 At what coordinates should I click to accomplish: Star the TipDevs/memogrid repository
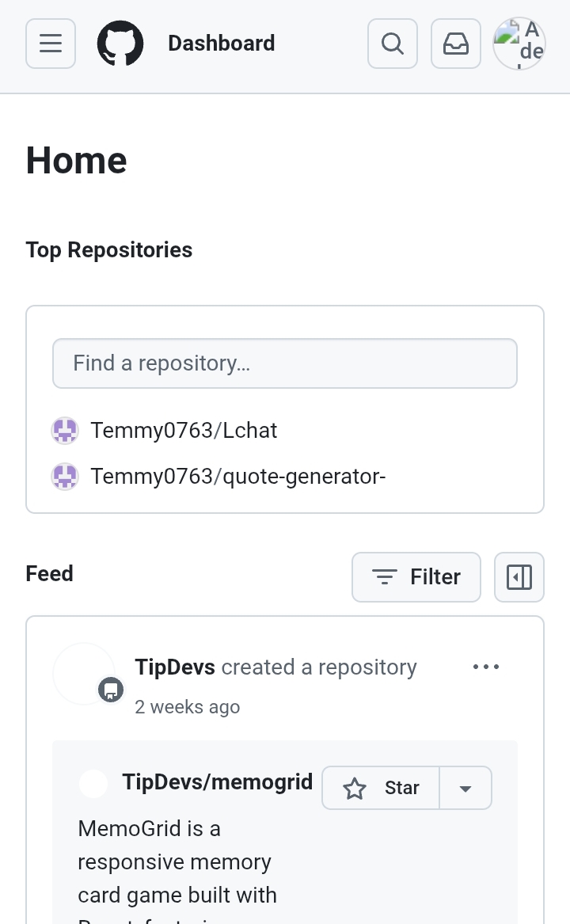pyautogui.click(x=382, y=788)
